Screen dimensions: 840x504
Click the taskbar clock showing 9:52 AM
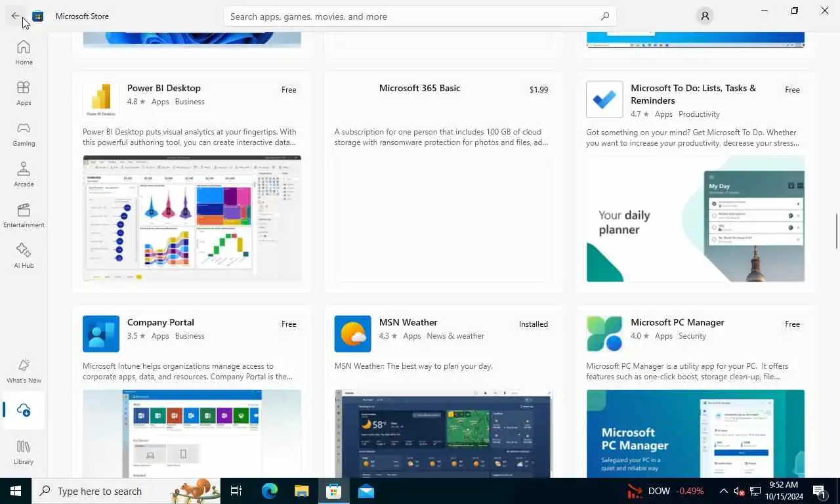[x=783, y=491]
